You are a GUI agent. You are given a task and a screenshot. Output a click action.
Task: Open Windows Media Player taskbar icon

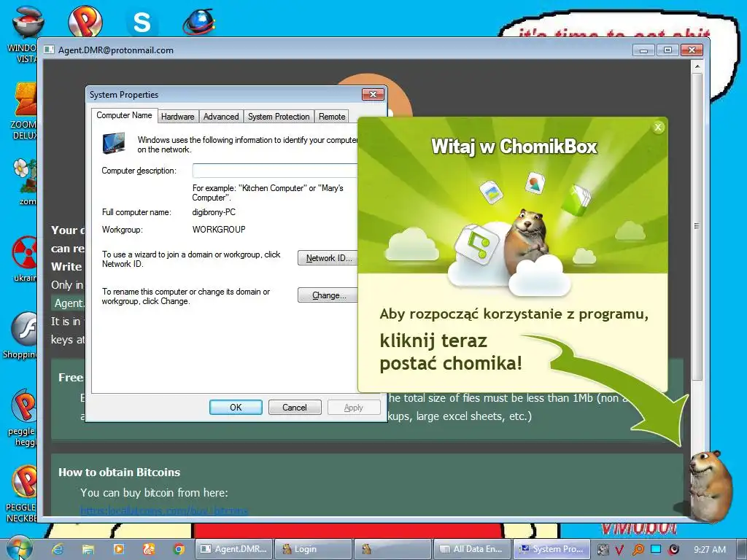[x=119, y=549]
